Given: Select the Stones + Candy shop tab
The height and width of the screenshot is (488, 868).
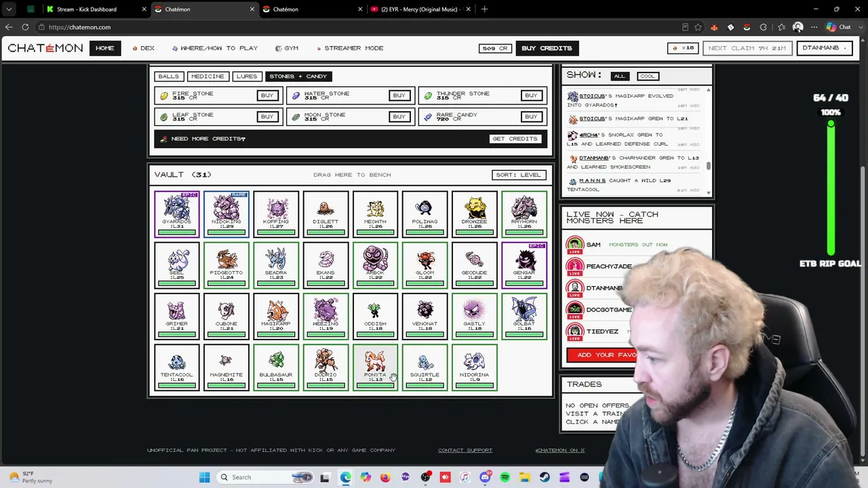Looking at the screenshot, I should pyautogui.click(x=298, y=76).
